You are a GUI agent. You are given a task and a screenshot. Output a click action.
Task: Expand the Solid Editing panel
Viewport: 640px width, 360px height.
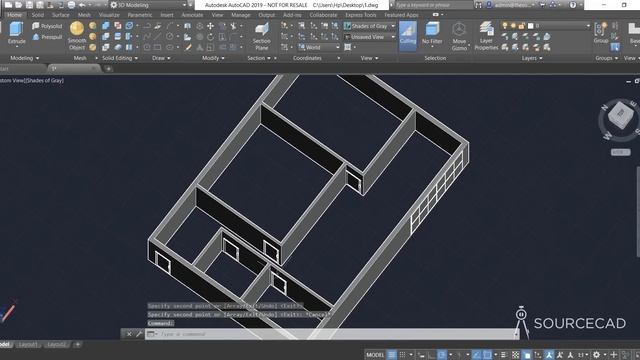click(x=120, y=58)
